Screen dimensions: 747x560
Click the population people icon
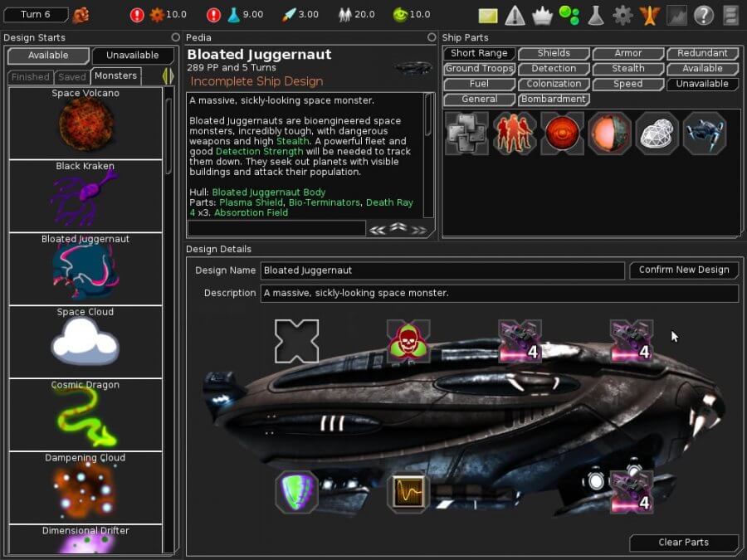point(344,15)
